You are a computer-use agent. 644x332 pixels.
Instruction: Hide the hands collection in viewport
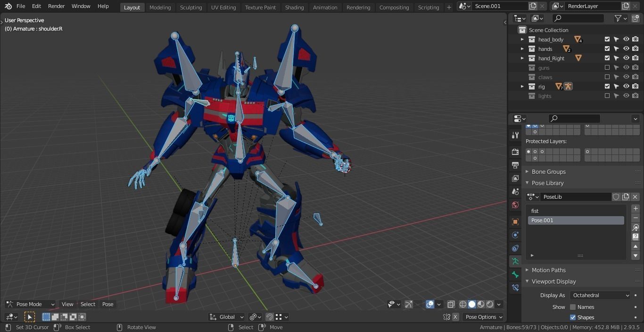coord(626,49)
